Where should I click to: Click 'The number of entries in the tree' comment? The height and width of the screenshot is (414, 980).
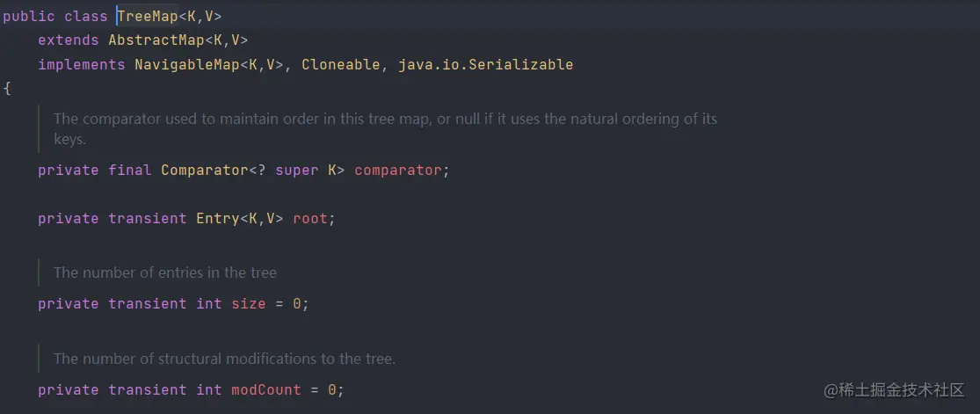165,272
